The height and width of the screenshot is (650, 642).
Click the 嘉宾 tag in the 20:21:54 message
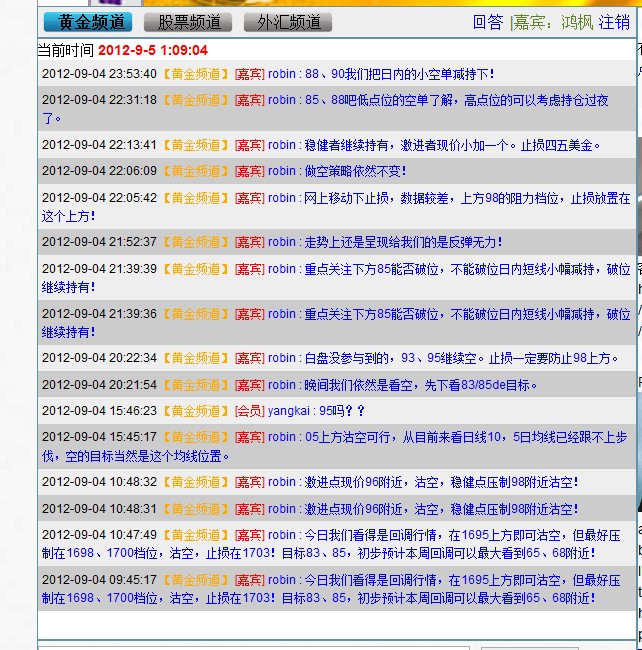[249, 385]
